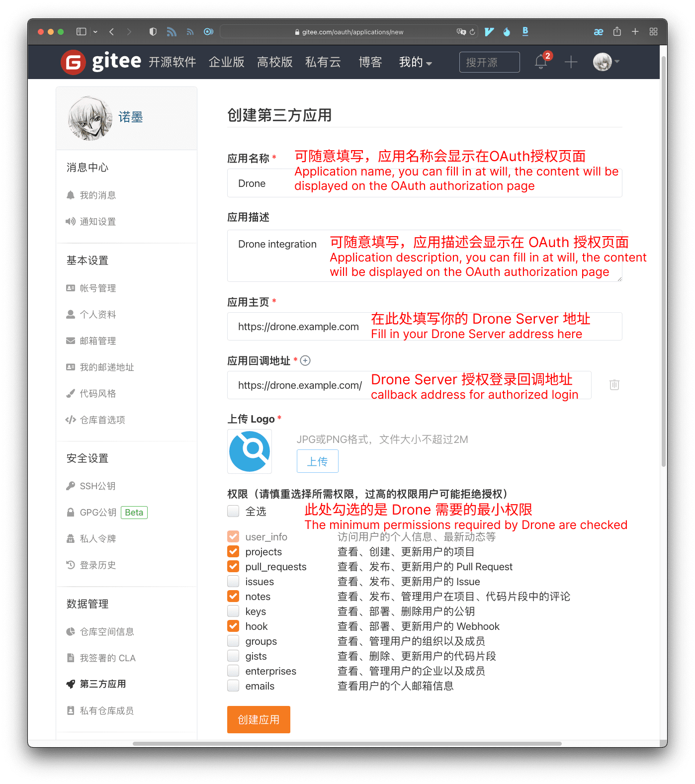This screenshot has height=784, width=695.
Task: Click the blue V extension icon
Action: click(489, 32)
